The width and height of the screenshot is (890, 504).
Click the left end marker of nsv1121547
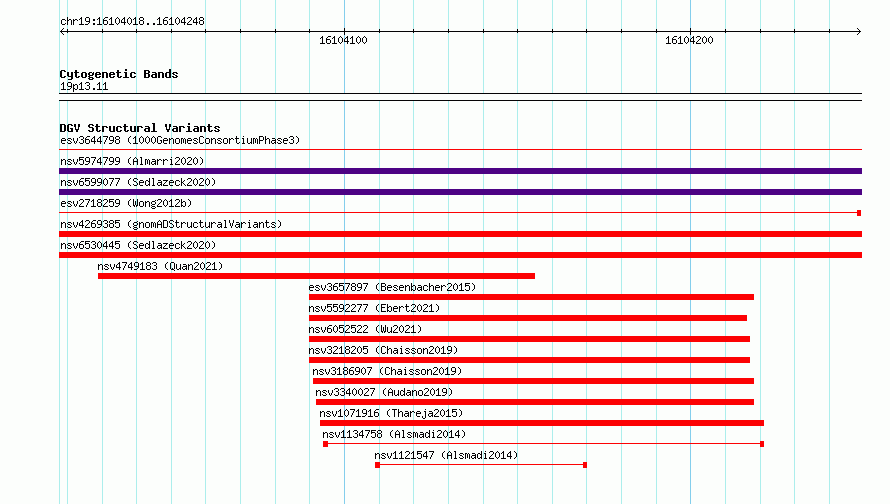pyautogui.click(x=377, y=465)
